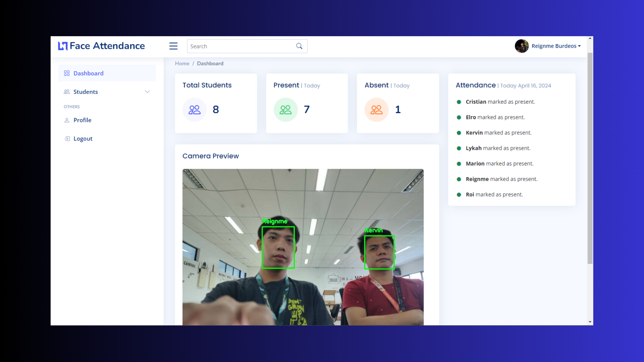
Task: Click the orange Absent students icon
Action: click(377, 109)
